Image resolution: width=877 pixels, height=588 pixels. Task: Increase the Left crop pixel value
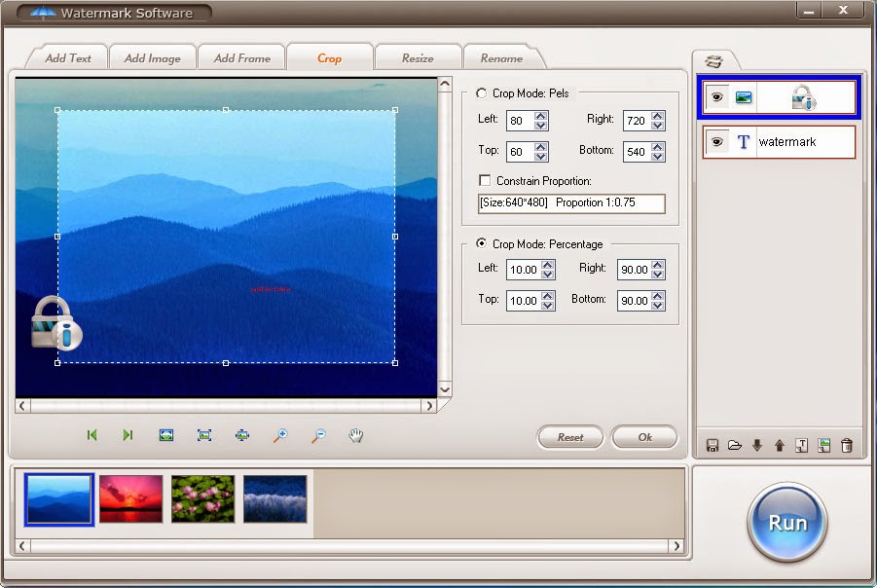[542, 116]
